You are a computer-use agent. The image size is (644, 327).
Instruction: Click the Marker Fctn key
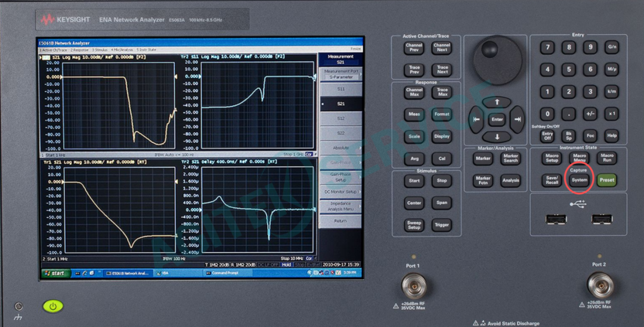pyautogui.click(x=483, y=180)
